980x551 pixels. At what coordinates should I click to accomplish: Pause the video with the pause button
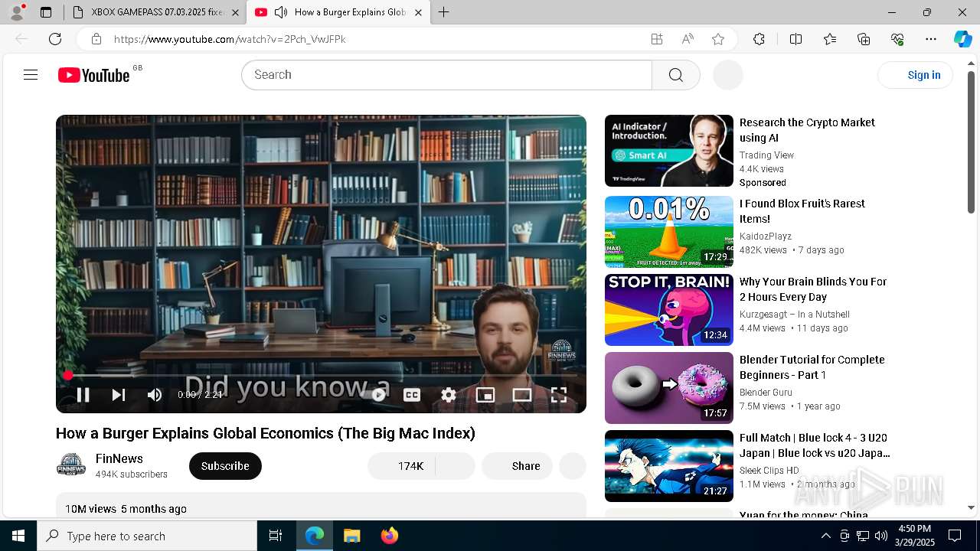83,395
